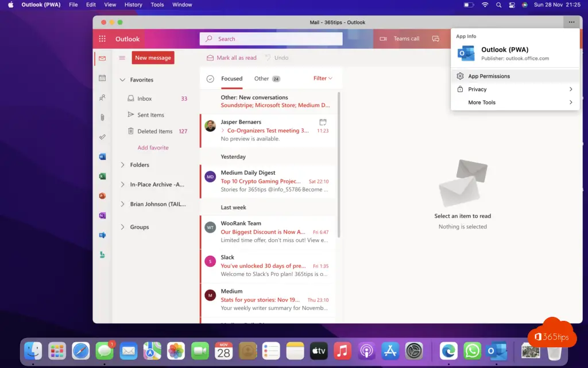The height and width of the screenshot is (368, 588).
Task: Open the Deleted Items folder
Action: pos(157,131)
